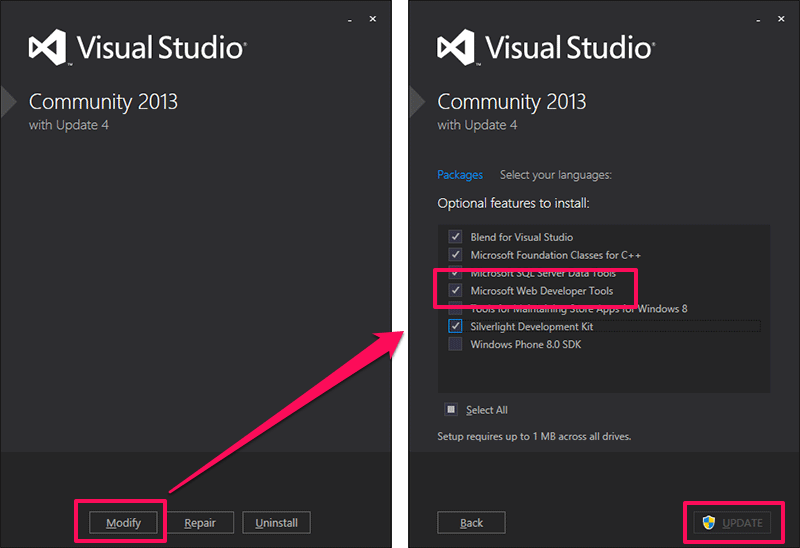Click the UAC shield icon beside UPDATE

click(709, 523)
